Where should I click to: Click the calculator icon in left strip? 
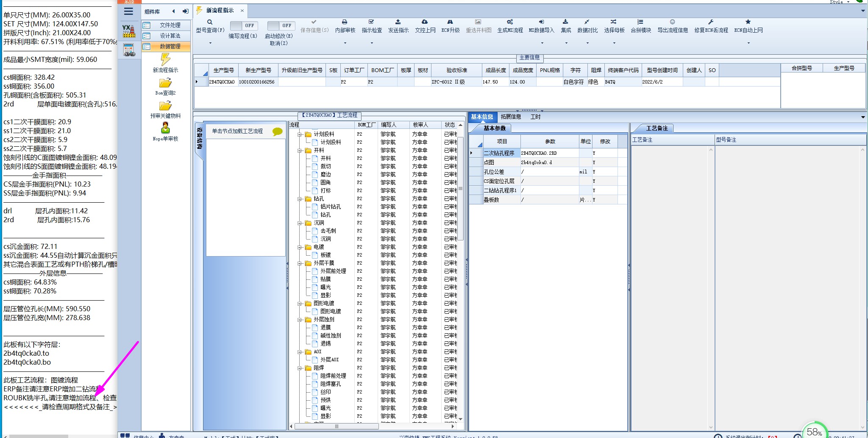coord(129,50)
